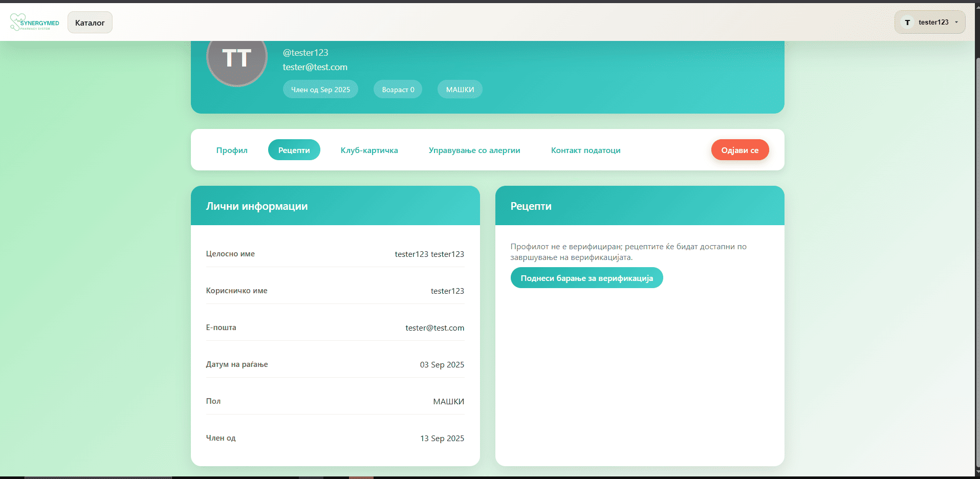
Task: Select the Рецепти tab
Action: tap(294, 150)
